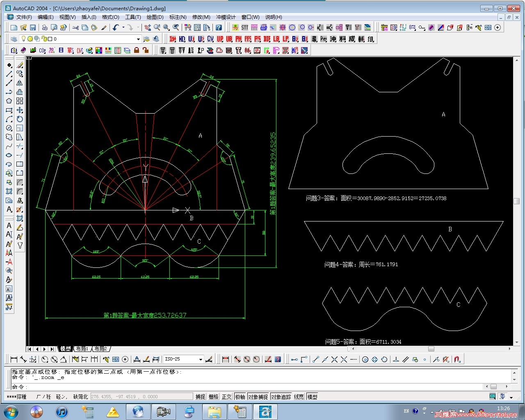
Task: Click the Zoom realtime magnifier icon
Action: click(157, 27)
